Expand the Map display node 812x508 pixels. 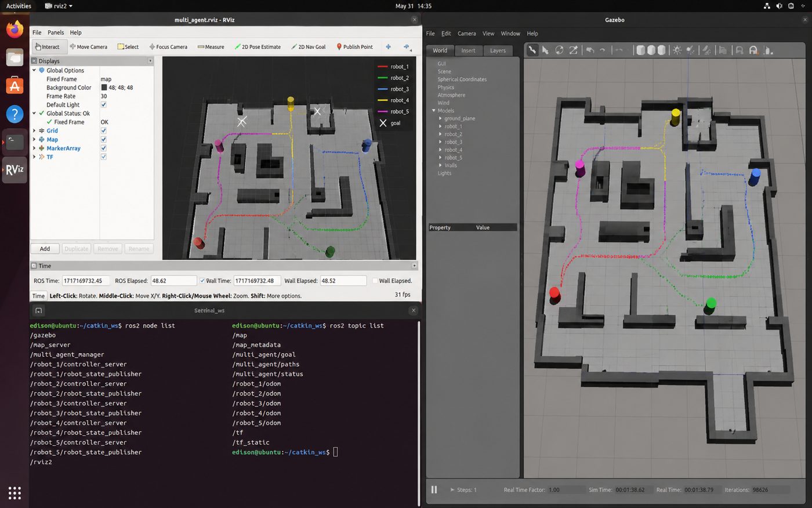pos(34,140)
